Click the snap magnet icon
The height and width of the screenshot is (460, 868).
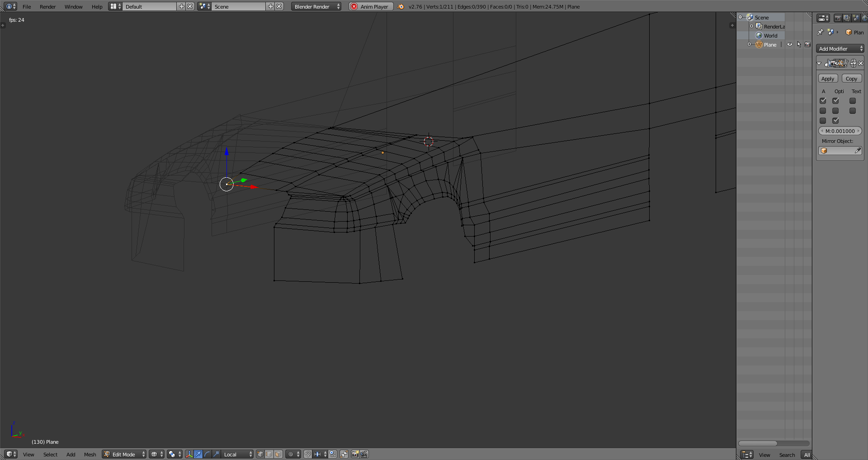[x=307, y=454]
